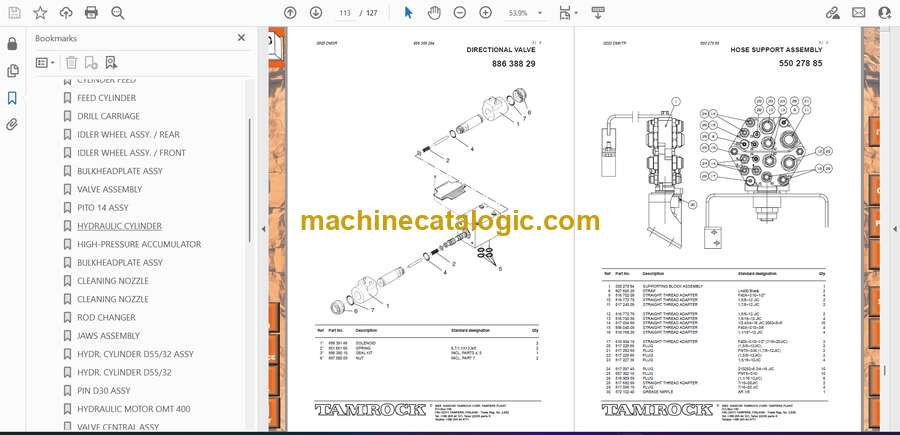Open FEED CYLINDER bookmark
900x435 pixels.
107,98
